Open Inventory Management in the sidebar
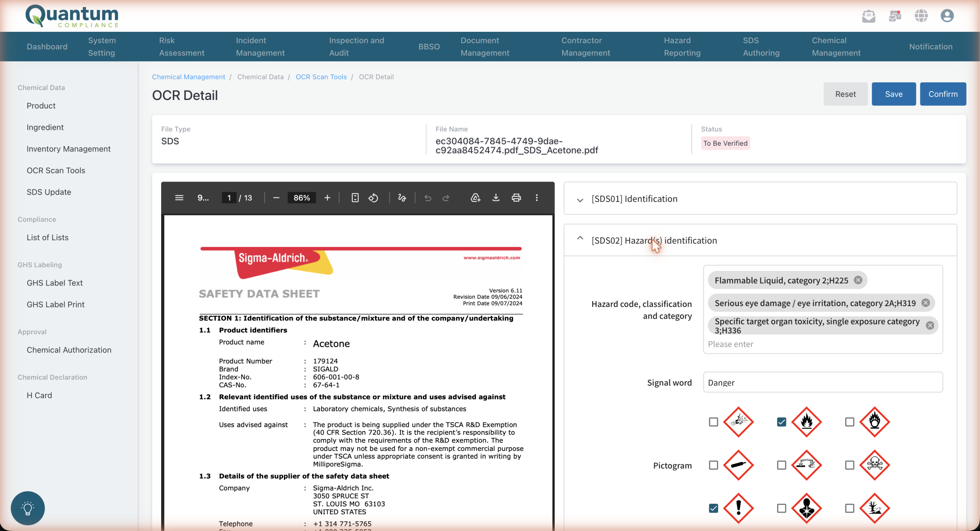Viewport: 980px width, 531px height. (x=69, y=149)
